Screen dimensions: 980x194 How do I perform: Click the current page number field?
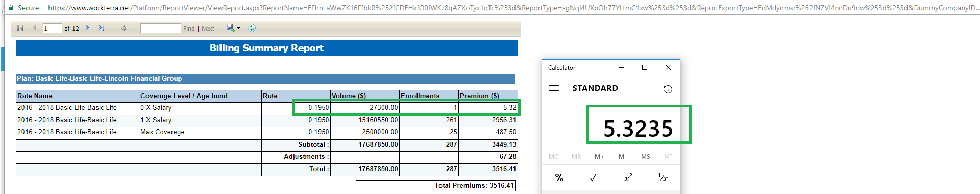(x=52, y=29)
